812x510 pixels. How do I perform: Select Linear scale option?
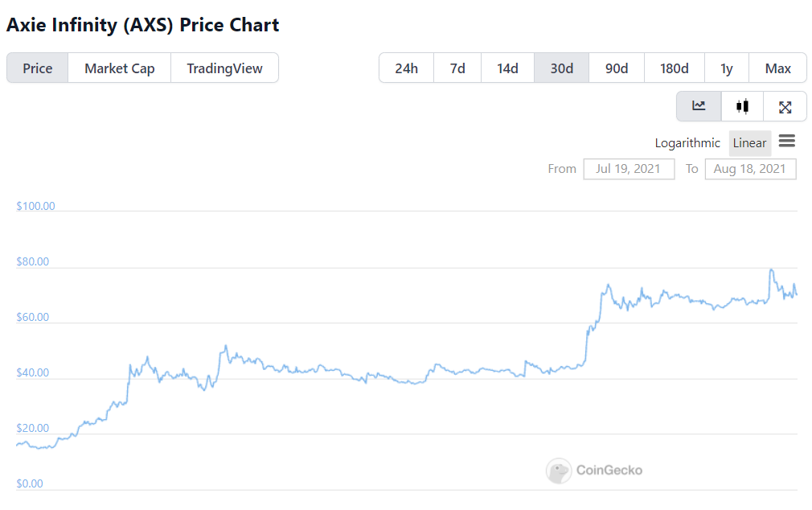point(749,143)
